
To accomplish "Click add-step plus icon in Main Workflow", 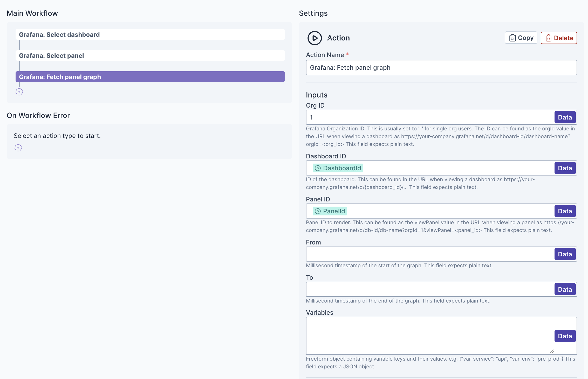I will [19, 92].
